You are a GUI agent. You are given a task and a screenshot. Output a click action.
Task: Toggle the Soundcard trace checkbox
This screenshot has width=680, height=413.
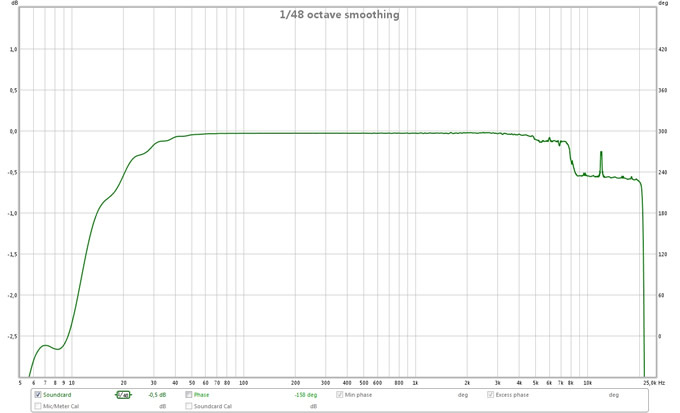point(38,395)
